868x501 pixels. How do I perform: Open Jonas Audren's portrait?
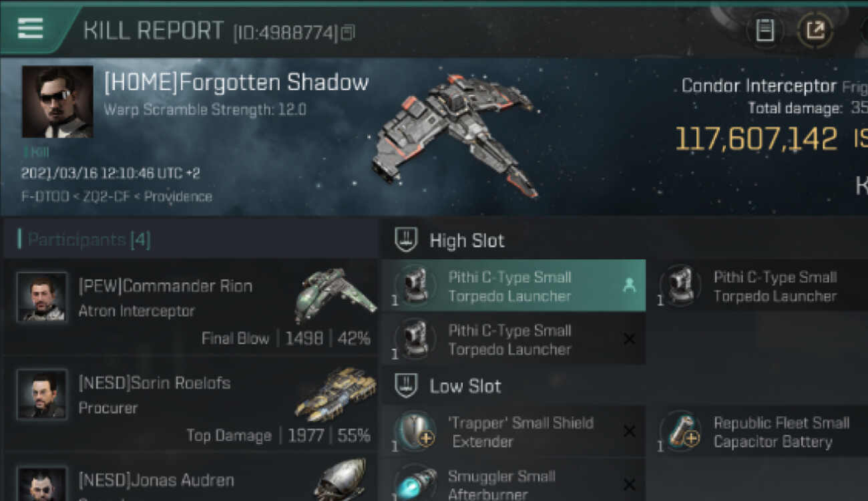click(x=41, y=484)
